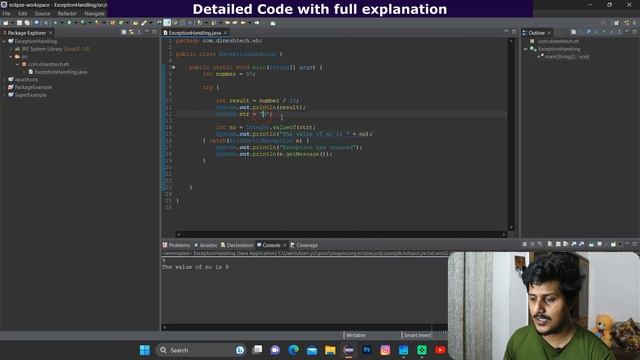Screen dimensions: 640x360
Task: Remove all terminated launches in Console
Action: [x=540, y=244]
